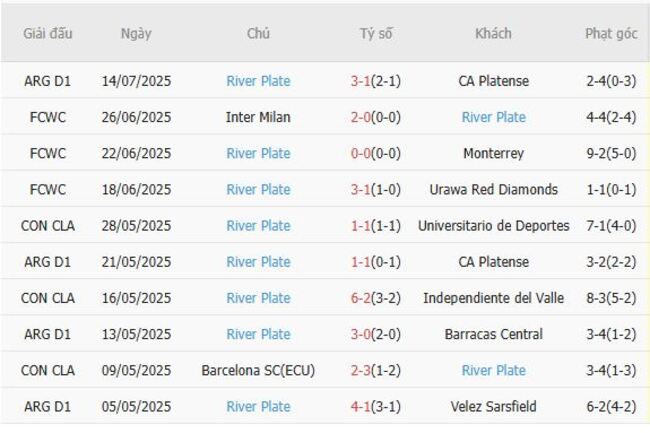Select the 22/06/2025 date cell

tap(136, 153)
